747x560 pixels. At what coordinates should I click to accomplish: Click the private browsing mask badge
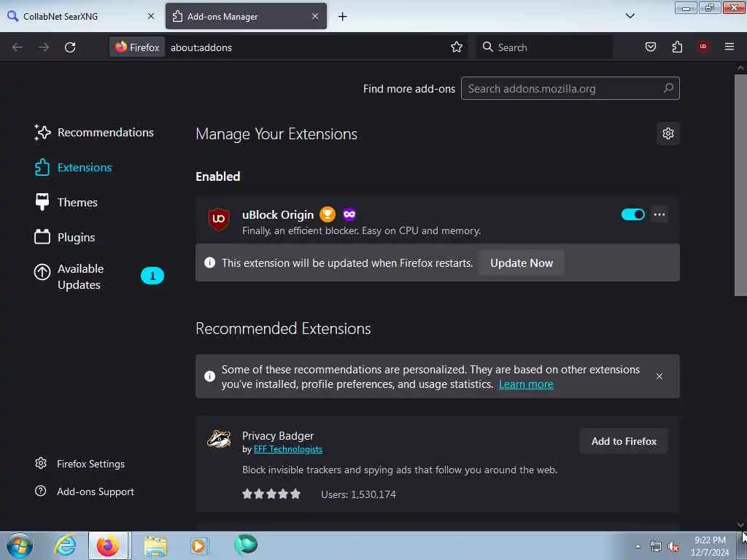349,214
